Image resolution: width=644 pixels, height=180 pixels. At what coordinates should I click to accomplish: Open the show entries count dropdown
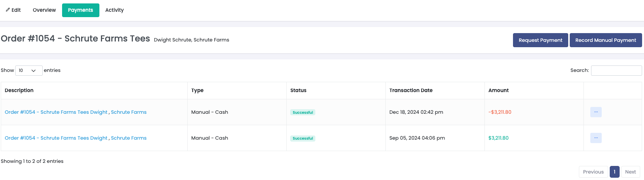[x=29, y=70]
